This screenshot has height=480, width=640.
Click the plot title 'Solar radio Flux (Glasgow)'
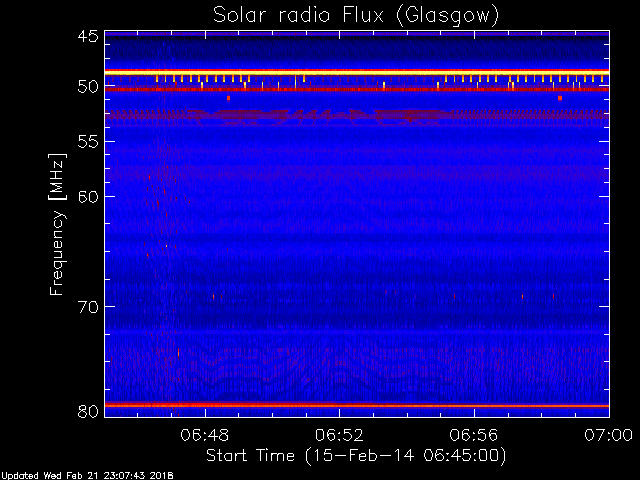point(356,16)
